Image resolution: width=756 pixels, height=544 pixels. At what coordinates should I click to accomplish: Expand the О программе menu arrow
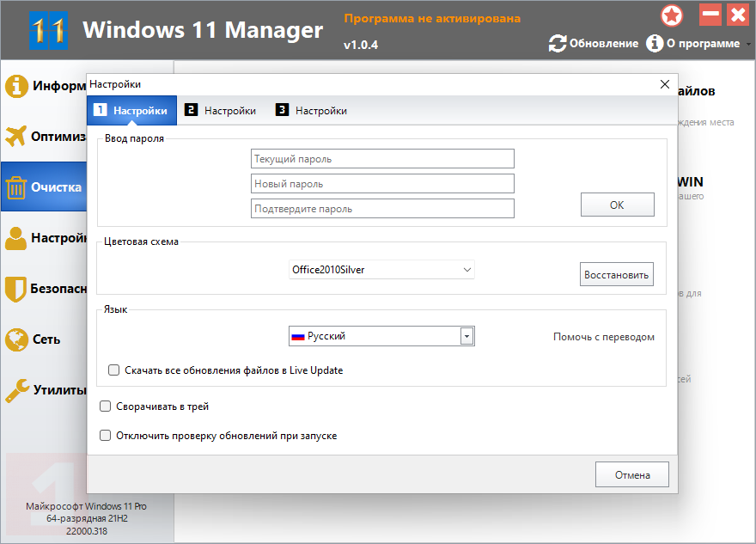(x=748, y=44)
